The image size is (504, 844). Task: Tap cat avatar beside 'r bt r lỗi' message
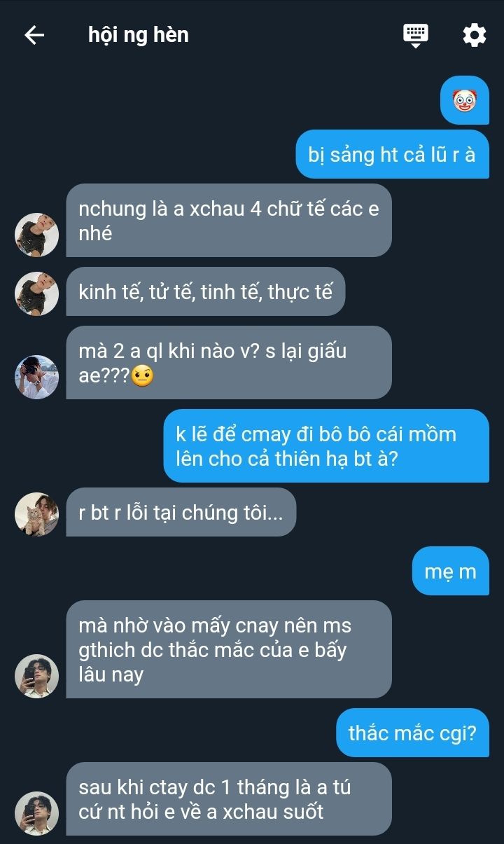tap(36, 514)
